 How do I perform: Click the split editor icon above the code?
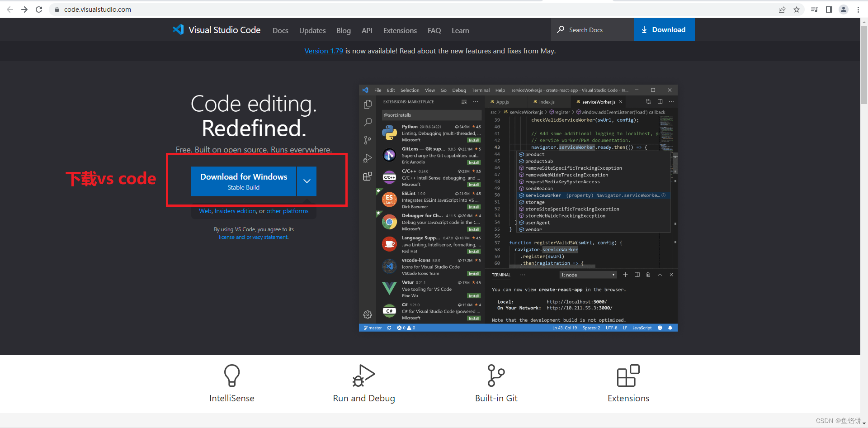click(x=660, y=101)
